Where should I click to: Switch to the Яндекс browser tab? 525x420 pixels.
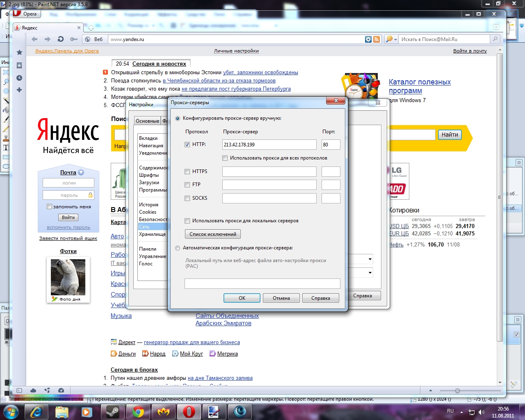(x=48, y=28)
